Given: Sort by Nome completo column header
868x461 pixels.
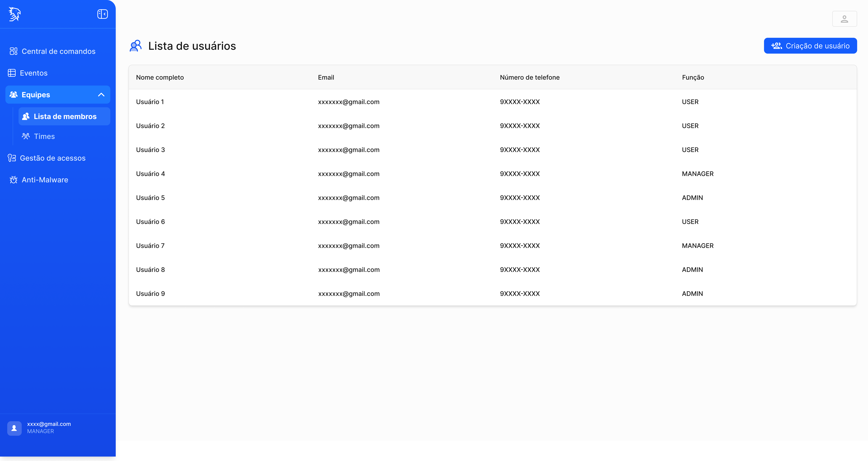Looking at the screenshot, I should (160, 77).
